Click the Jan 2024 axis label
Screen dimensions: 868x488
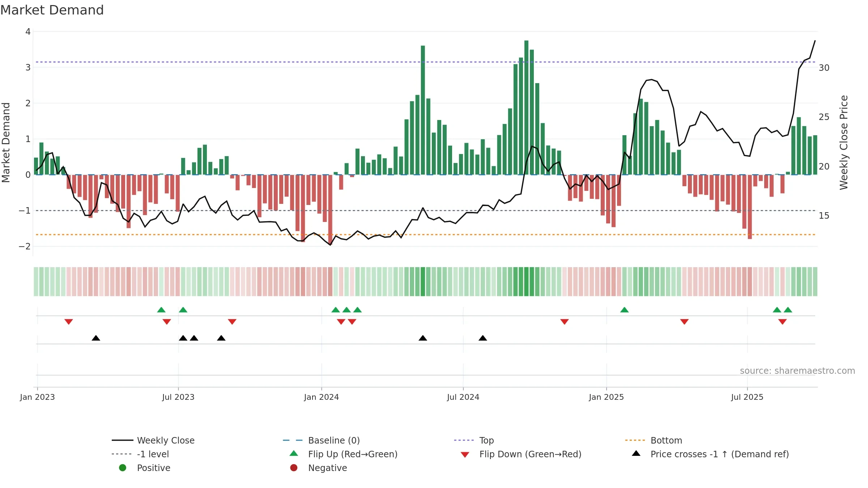tap(322, 397)
